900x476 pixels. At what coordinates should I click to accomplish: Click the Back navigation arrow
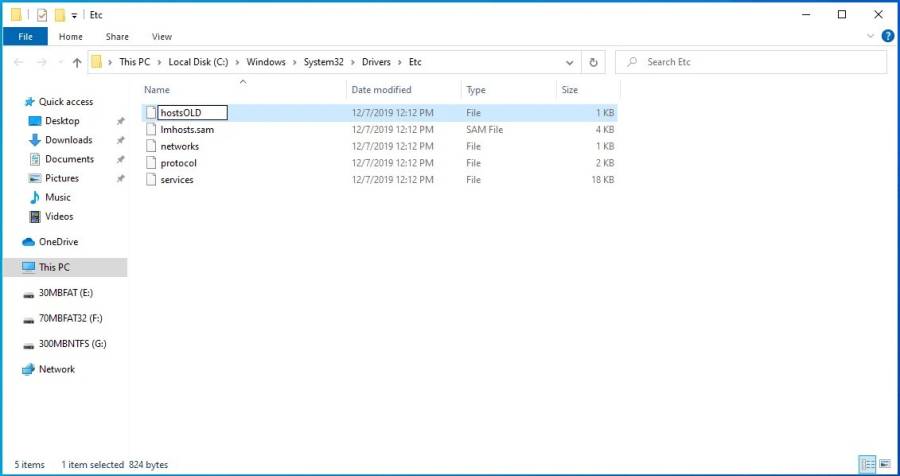pyautogui.click(x=19, y=62)
